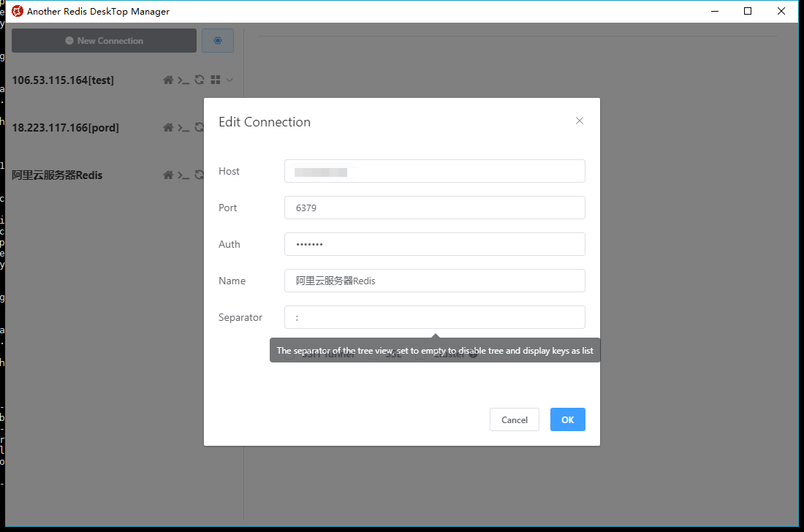The height and width of the screenshot is (532, 804).
Task: Click the New Connection button
Action: [104, 40]
